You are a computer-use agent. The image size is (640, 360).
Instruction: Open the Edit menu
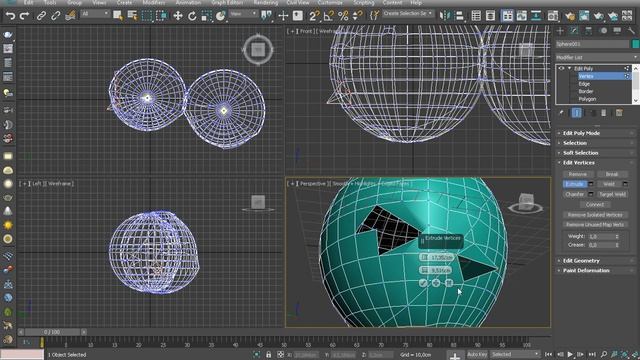pos(29,2)
